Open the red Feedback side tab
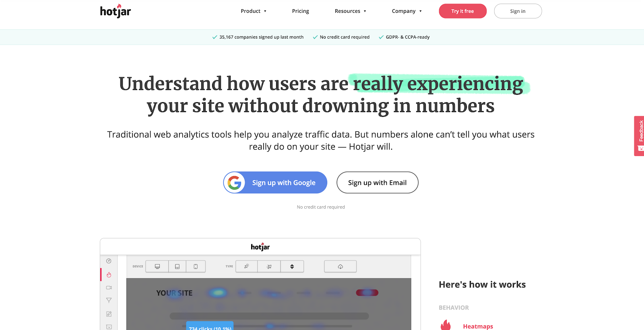Screen dimensions: 644x330 pyautogui.click(x=639, y=136)
